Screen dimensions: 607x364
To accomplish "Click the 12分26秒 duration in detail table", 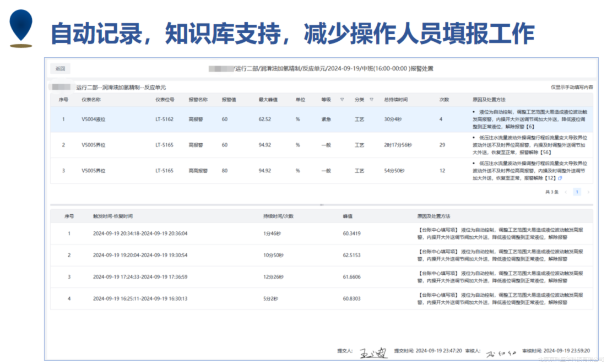I will (273, 277).
